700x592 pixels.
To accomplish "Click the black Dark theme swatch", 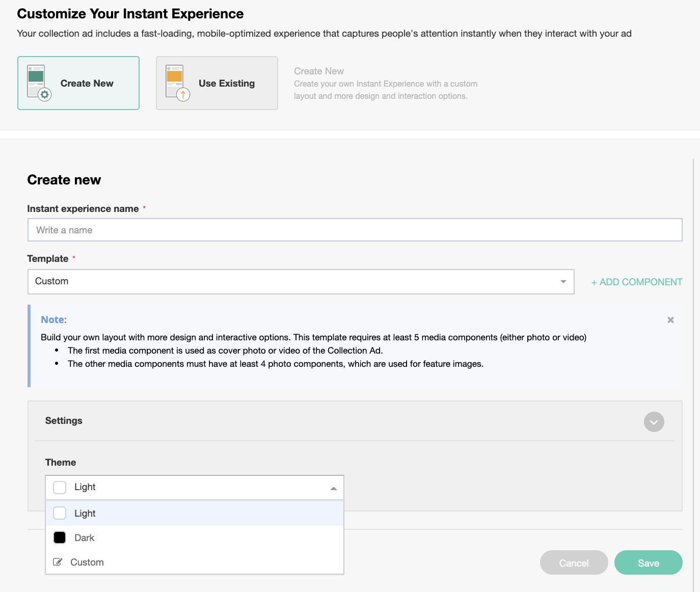I will [x=60, y=537].
